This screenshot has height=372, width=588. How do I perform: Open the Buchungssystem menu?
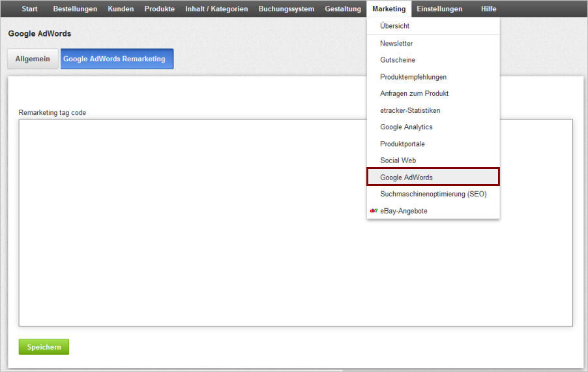click(286, 8)
